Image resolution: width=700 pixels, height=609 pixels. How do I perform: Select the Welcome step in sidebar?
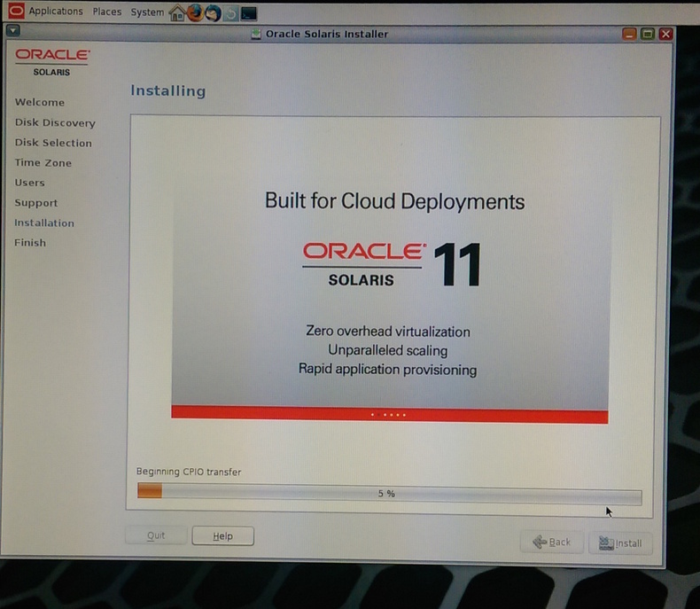[40, 102]
